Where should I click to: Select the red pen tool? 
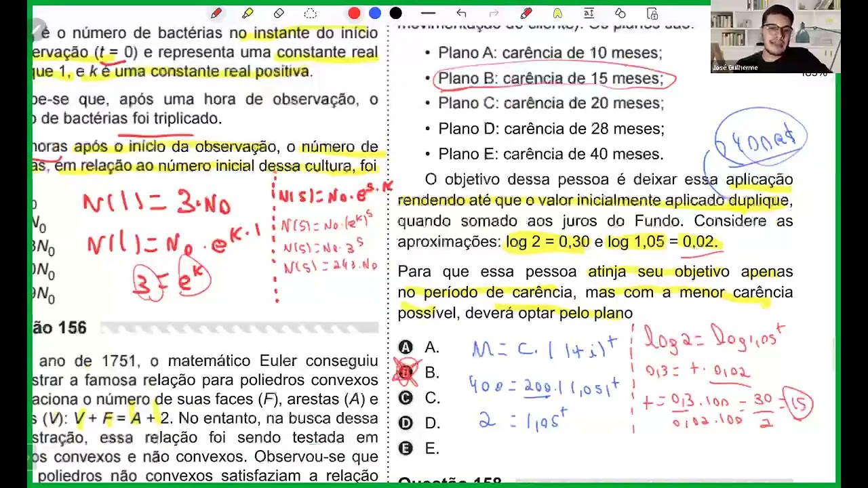[216, 13]
